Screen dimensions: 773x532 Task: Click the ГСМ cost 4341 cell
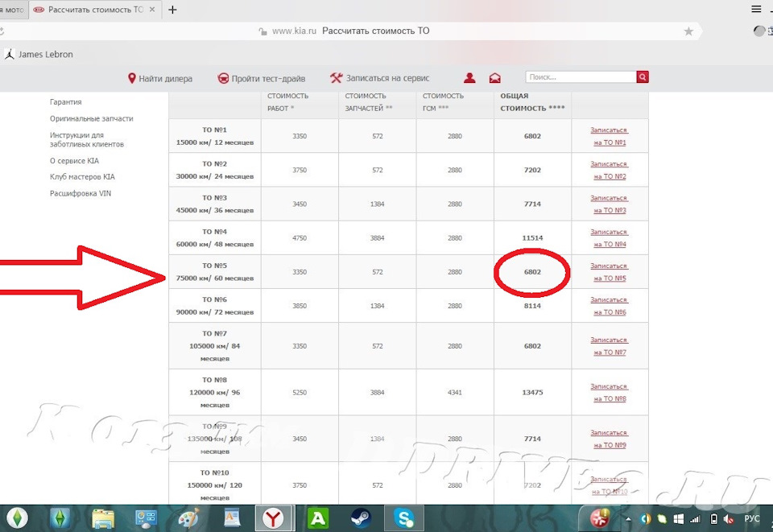point(454,393)
